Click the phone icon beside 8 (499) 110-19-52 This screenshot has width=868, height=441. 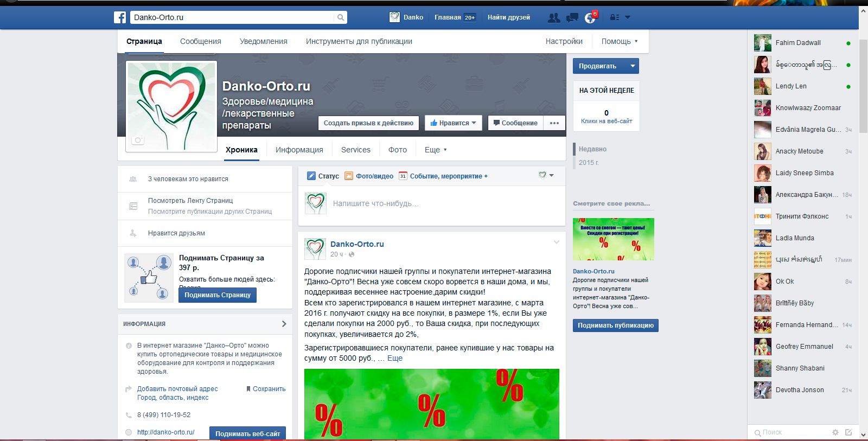(129, 415)
